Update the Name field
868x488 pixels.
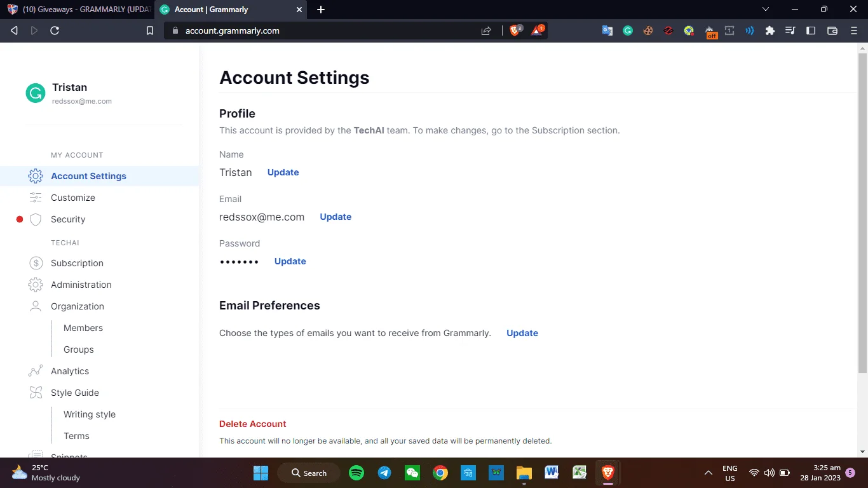coord(283,172)
